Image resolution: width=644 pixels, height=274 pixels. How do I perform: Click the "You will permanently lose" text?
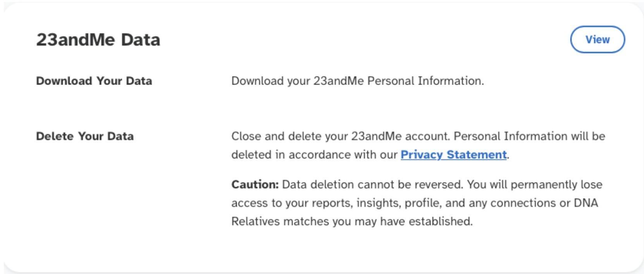(535, 184)
